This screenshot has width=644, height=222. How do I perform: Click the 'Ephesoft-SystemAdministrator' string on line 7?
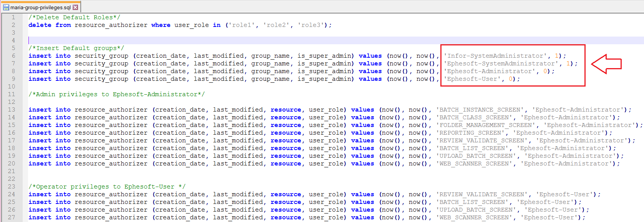coord(501,63)
